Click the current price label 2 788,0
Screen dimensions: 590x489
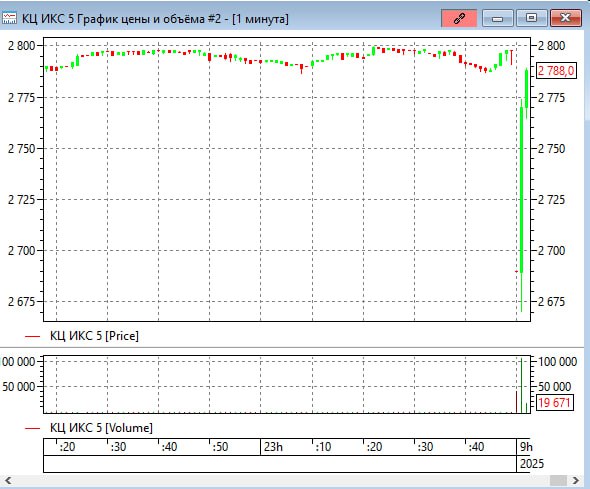coord(556,70)
